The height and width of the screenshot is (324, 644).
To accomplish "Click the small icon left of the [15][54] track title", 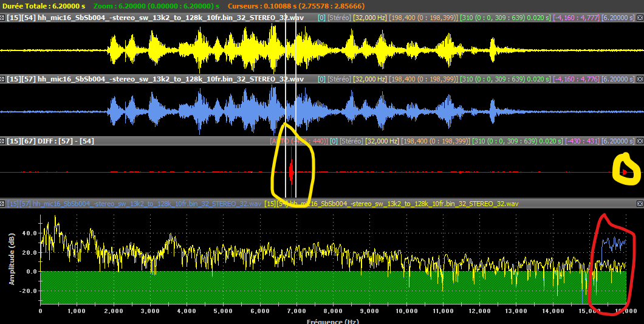I will (x=4, y=18).
